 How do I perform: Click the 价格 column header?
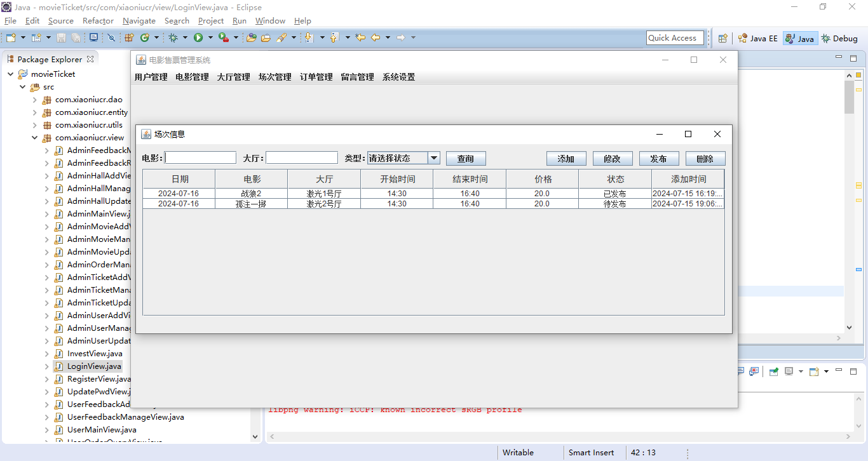(543, 179)
